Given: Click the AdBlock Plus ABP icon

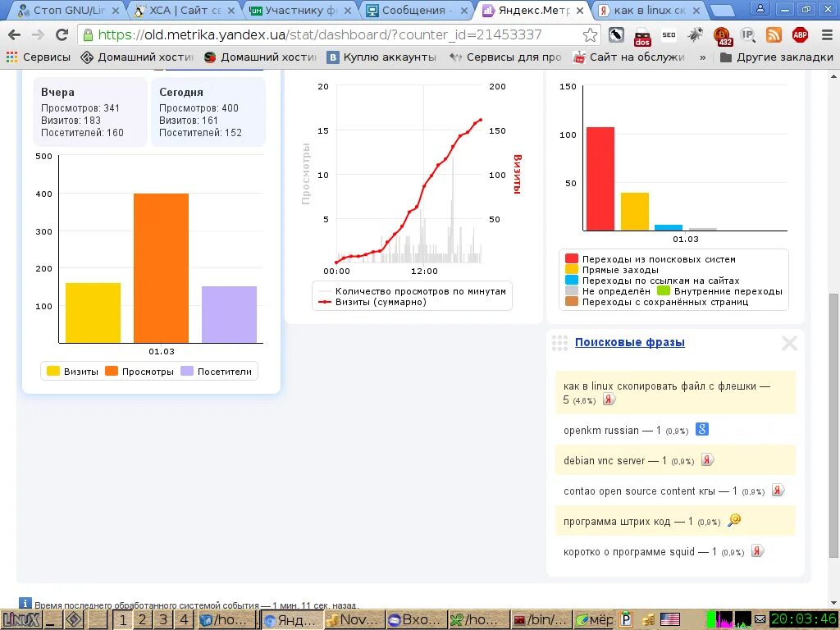Looking at the screenshot, I should (800, 34).
